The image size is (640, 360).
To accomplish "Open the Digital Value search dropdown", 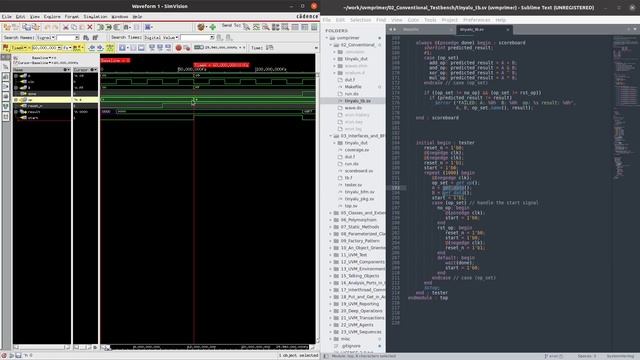I will (162, 38).
